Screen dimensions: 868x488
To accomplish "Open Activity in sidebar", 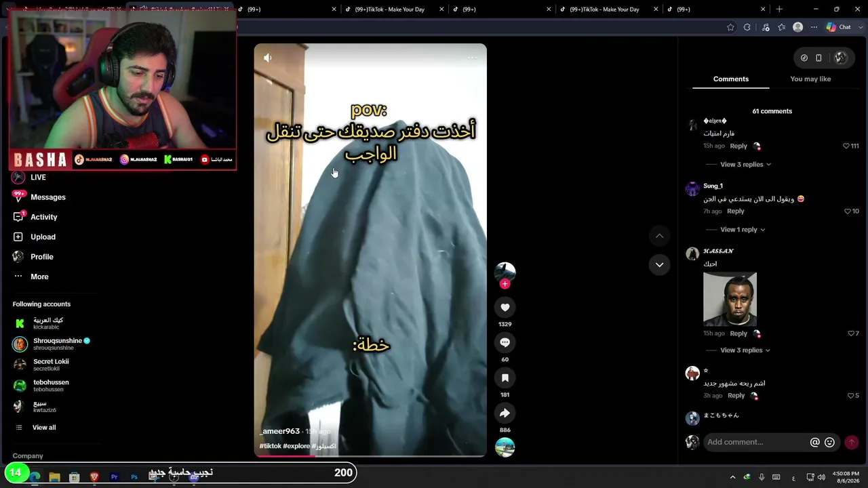I will click(x=35, y=217).
